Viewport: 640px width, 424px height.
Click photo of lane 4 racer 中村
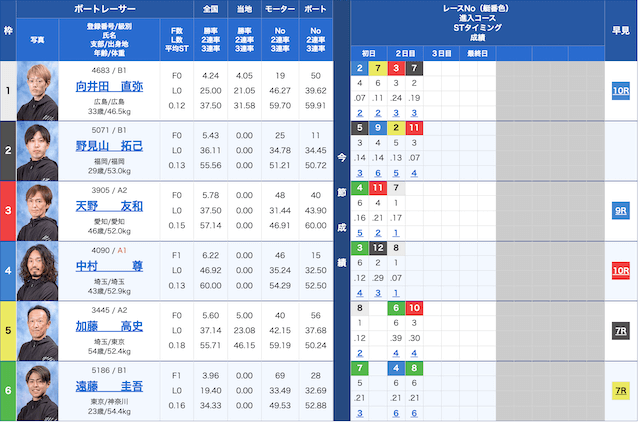tap(38, 271)
